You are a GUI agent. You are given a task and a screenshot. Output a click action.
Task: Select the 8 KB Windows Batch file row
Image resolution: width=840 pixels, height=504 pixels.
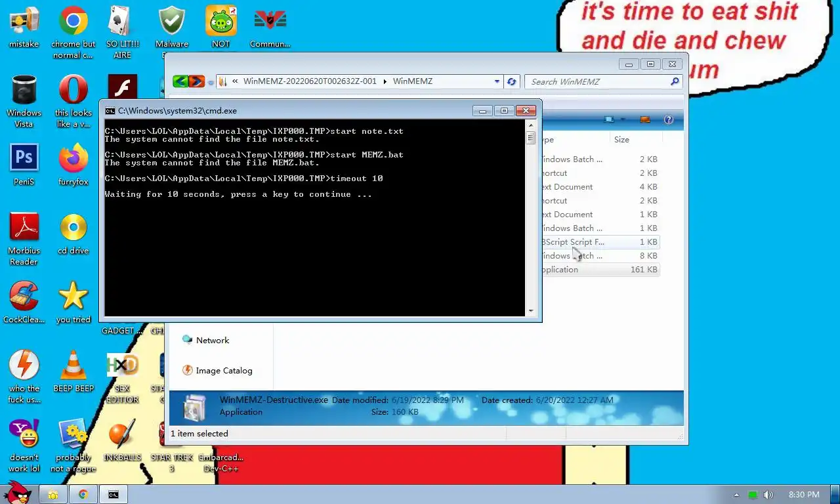tap(598, 256)
